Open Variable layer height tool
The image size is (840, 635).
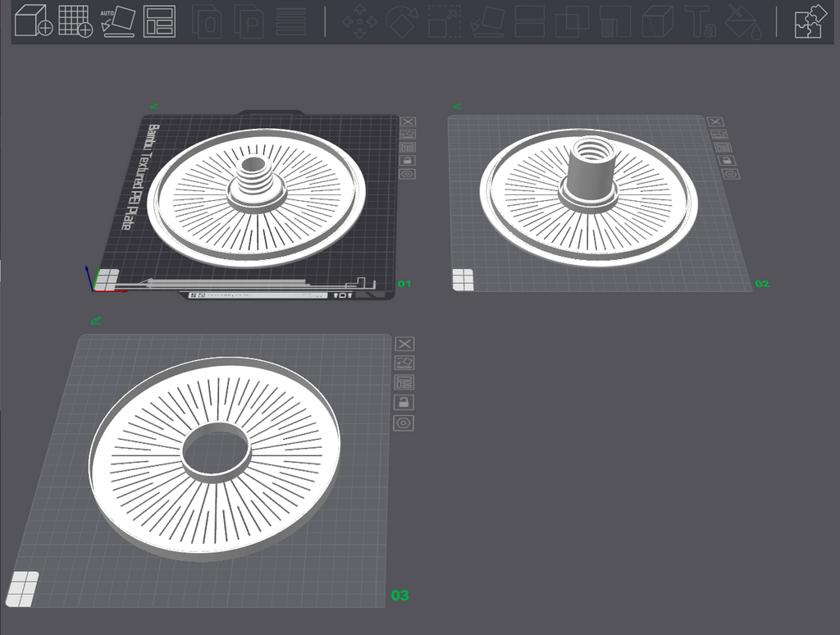click(291, 21)
